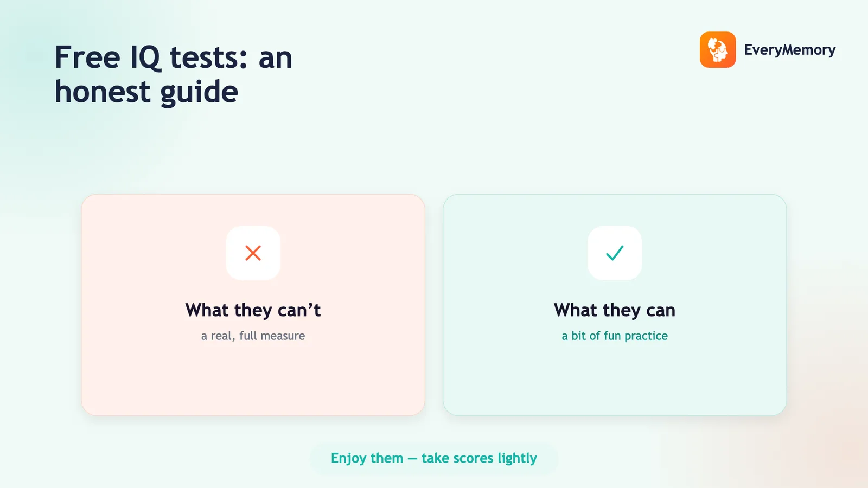Image resolution: width=868 pixels, height=488 pixels.
Task: Click the 'Enjoy them — take scores lightly' pill
Action: tap(434, 458)
